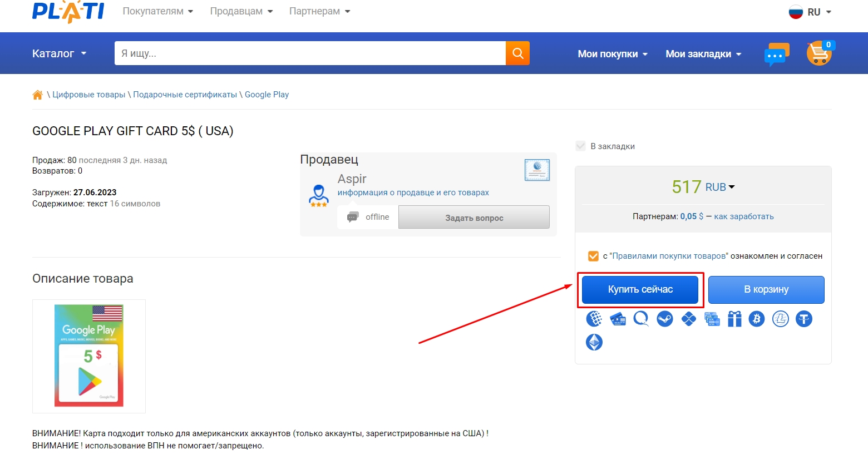Open the Покупателям menu
Screen dimensions: 868x464
point(158,11)
